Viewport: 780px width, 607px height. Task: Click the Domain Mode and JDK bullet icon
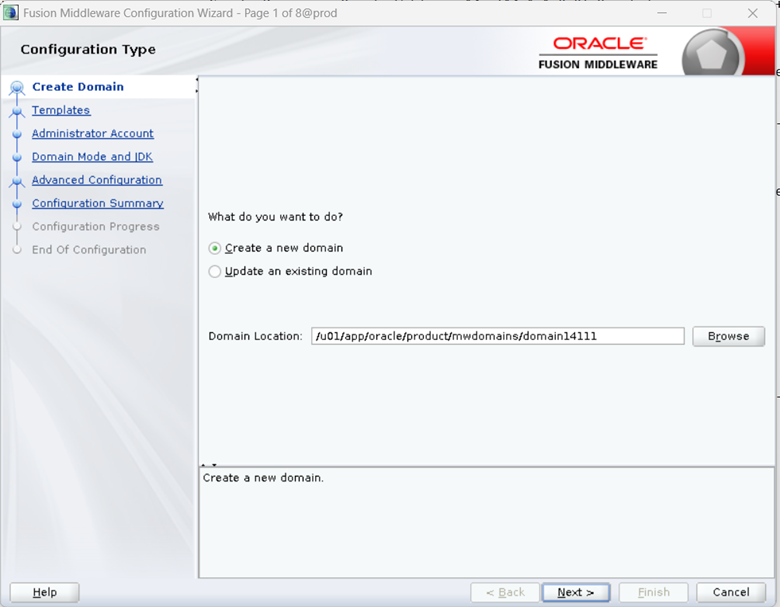click(x=17, y=157)
